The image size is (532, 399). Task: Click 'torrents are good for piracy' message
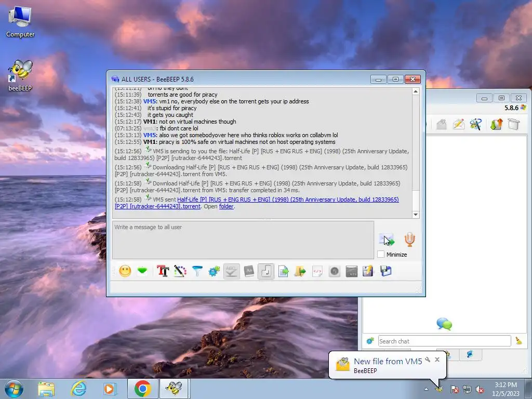click(x=182, y=95)
